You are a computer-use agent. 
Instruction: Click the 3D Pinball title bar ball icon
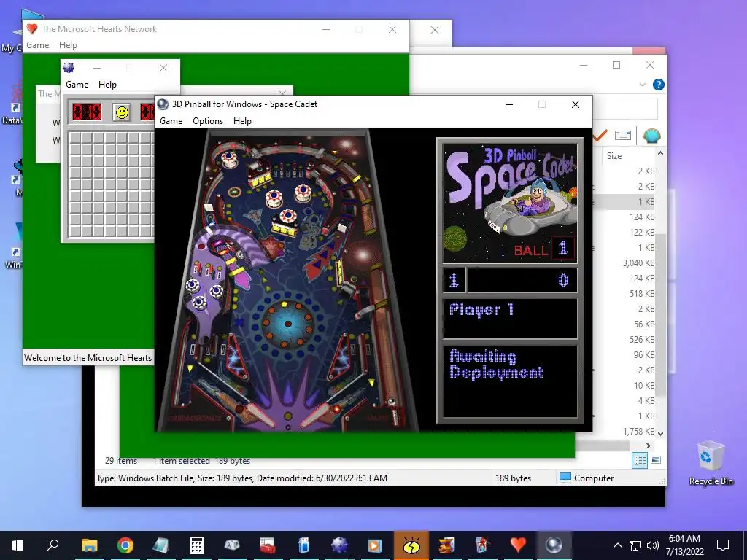163,104
